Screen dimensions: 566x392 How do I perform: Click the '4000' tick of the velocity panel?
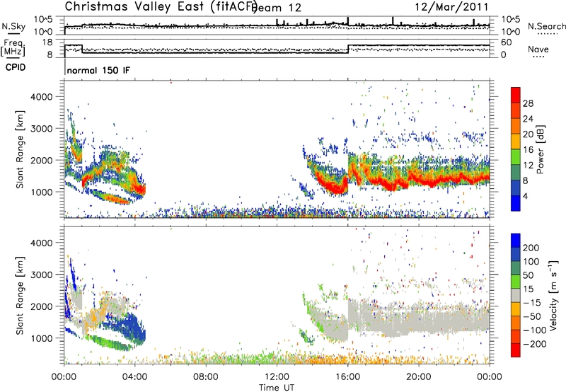click(42, 243)
